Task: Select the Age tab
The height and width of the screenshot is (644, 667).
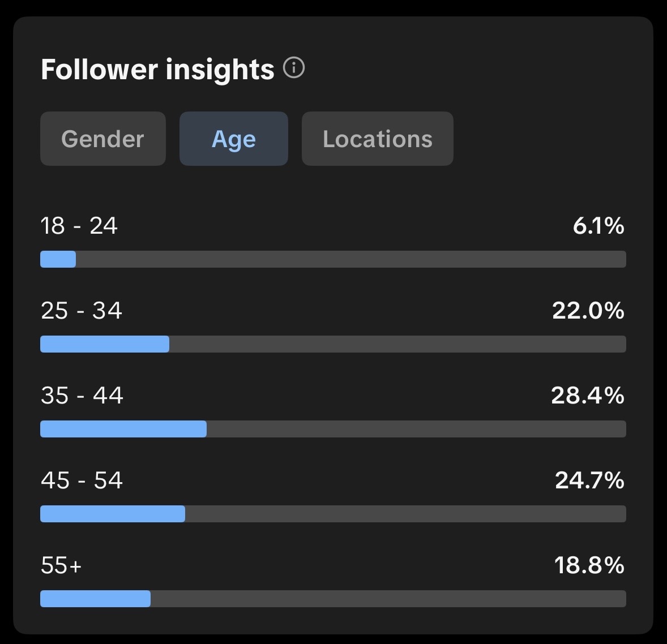Action: pos(233,139)
